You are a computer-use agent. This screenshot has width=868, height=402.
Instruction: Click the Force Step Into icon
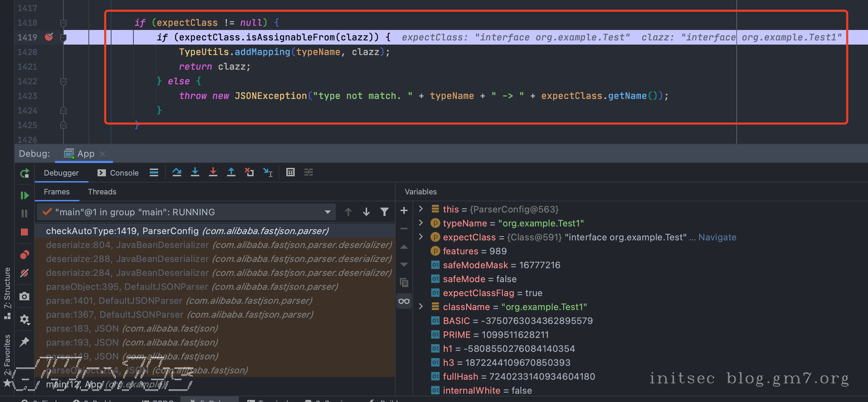(x=213, y=172)
